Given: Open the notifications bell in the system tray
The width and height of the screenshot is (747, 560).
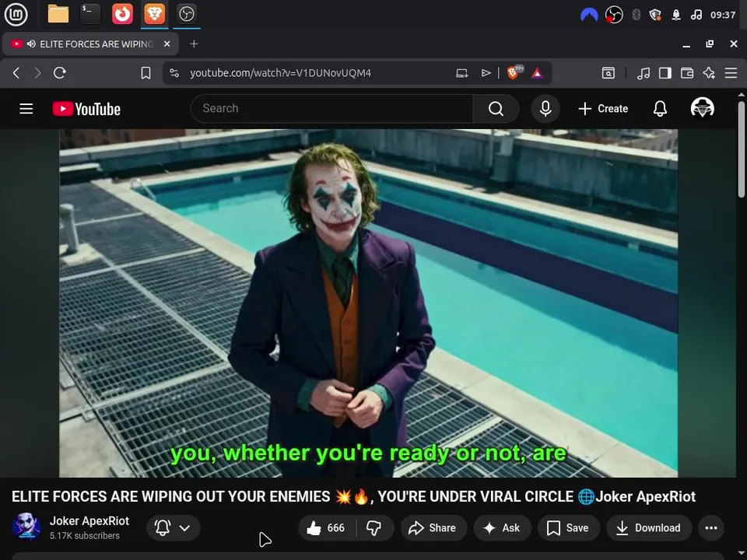Looking at the screenshot, I should (x=675, y=15).
